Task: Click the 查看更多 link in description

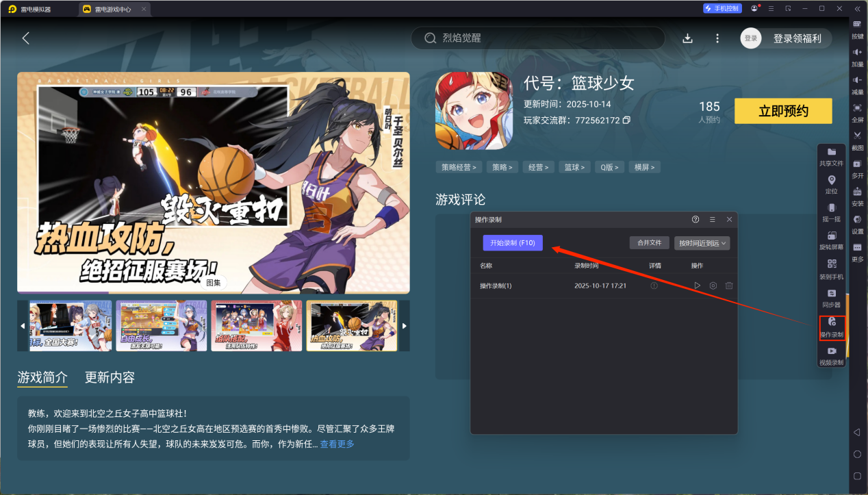Action: click(x=337, y=444)
